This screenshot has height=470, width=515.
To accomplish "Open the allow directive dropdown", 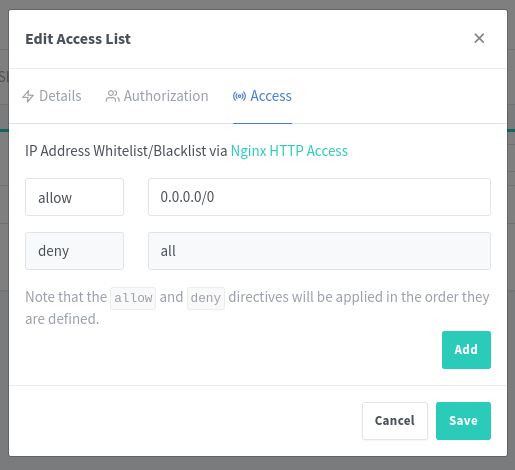I will [74, 197].
